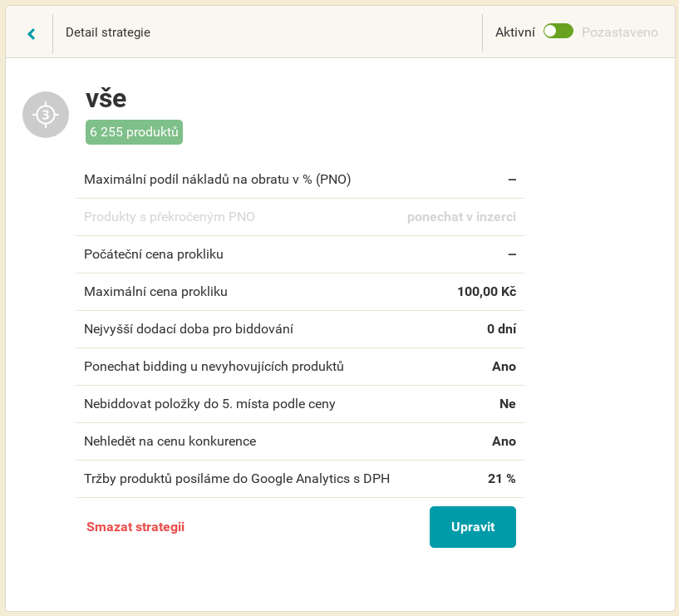Select the vše strategy name heading

click(x=106, y=99)
